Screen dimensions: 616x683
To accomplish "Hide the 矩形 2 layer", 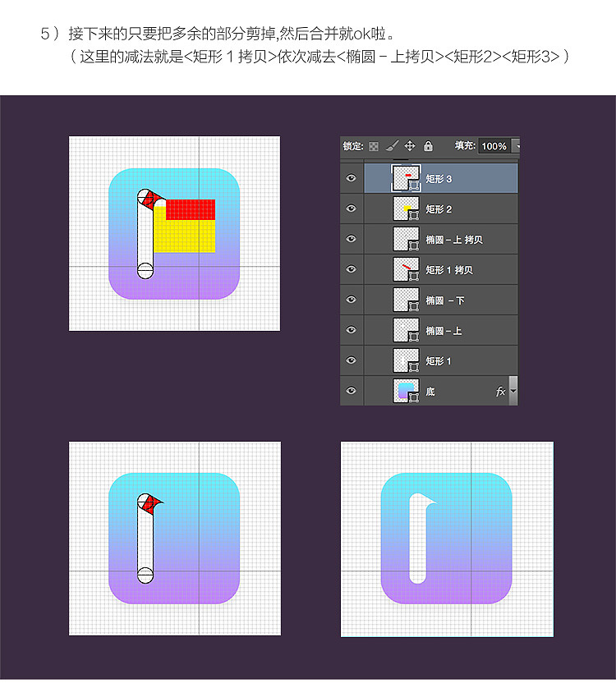I will coord(352,209).
